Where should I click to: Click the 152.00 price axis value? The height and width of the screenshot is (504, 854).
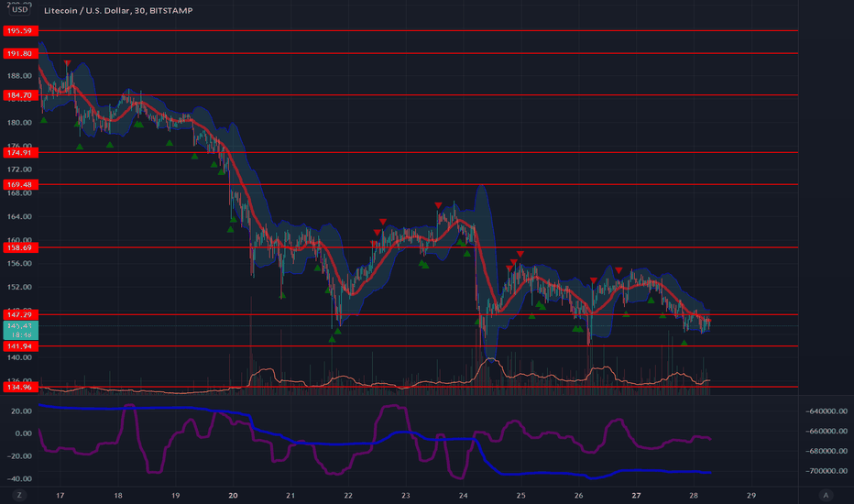tap(19, 287)
